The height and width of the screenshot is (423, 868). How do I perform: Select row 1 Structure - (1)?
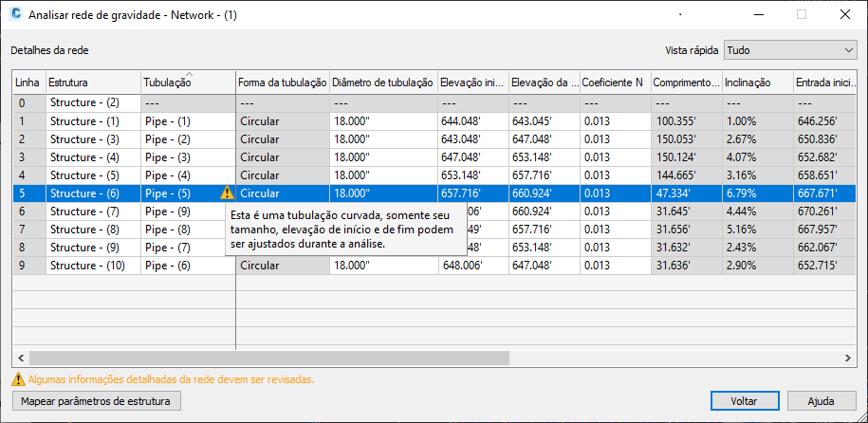tap(92, 121)
